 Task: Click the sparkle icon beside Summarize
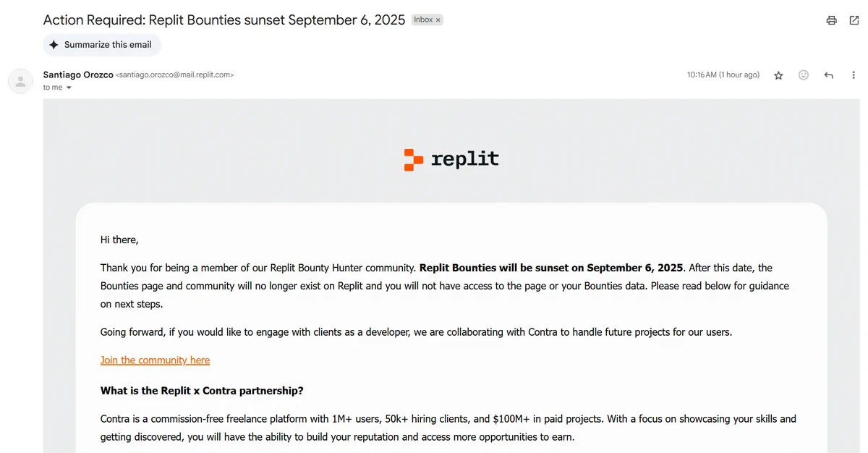pos(54,45)
